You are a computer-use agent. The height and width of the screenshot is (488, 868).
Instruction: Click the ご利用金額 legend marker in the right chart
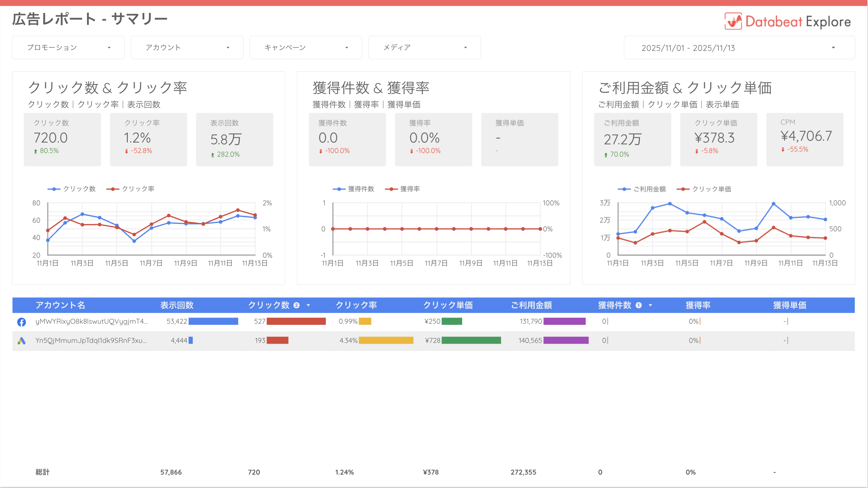(624, 188)
